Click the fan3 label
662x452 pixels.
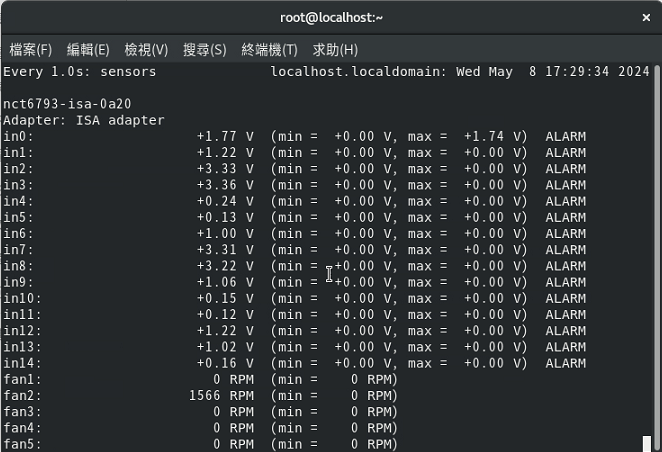pos(22,411)
